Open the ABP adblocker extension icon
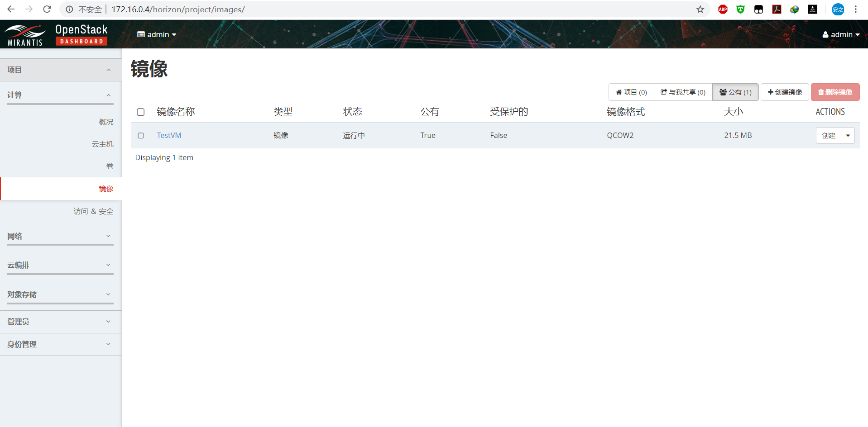 722,9
